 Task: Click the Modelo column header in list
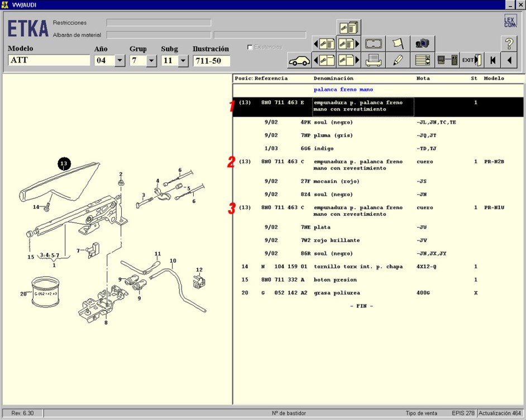494,79
